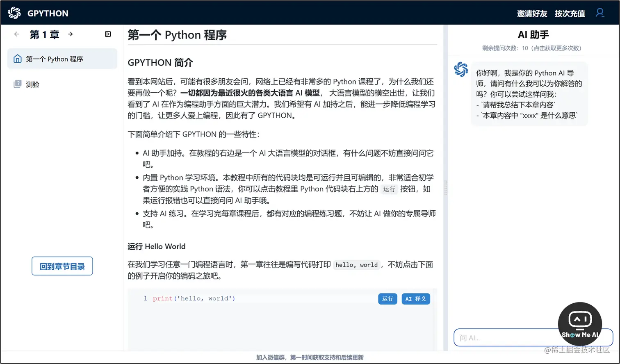
Task: Click the 运行 Hello World subheading
Action: tap(156, 246)
